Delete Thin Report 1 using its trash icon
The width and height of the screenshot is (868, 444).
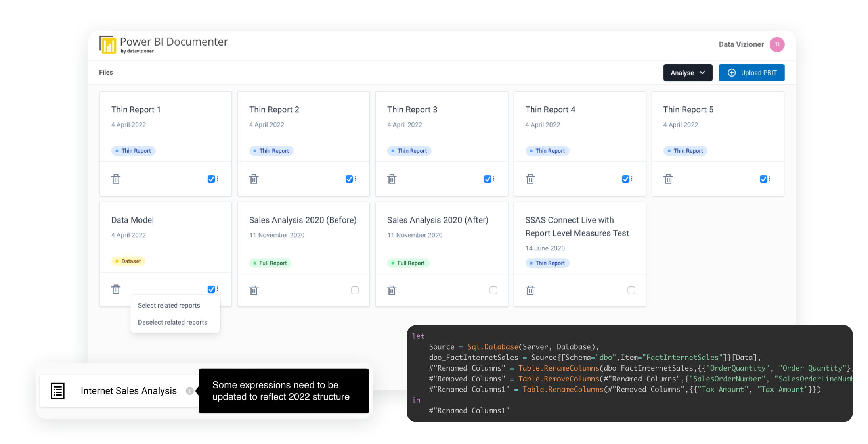(116, 179)
